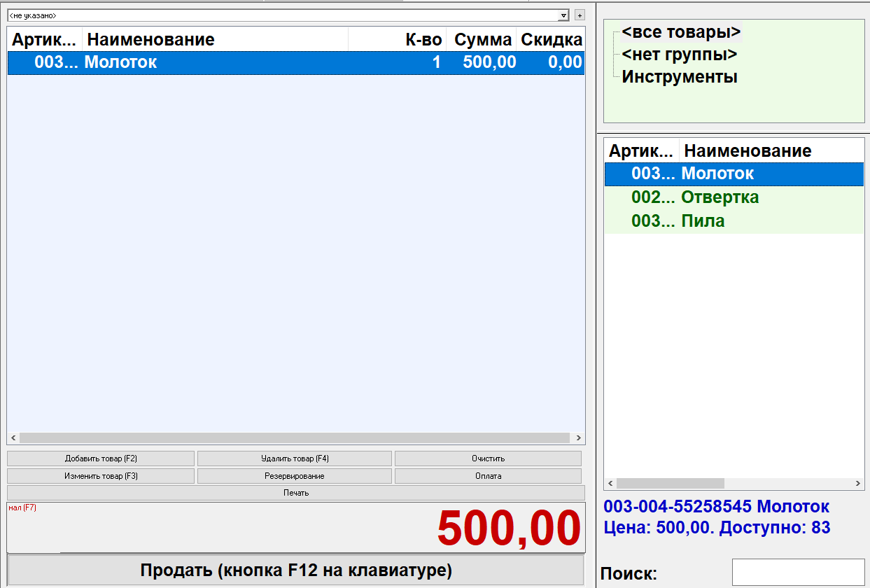Click catalog Наименование column header
Image resolution: width=870 pixels, height=588 pixels.
[x=772, y=150]
